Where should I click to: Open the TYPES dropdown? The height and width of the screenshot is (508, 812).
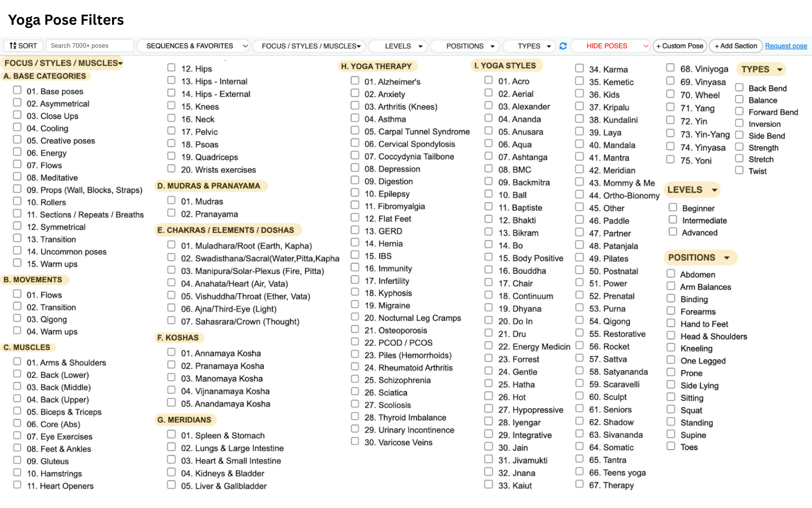[529, 45]
